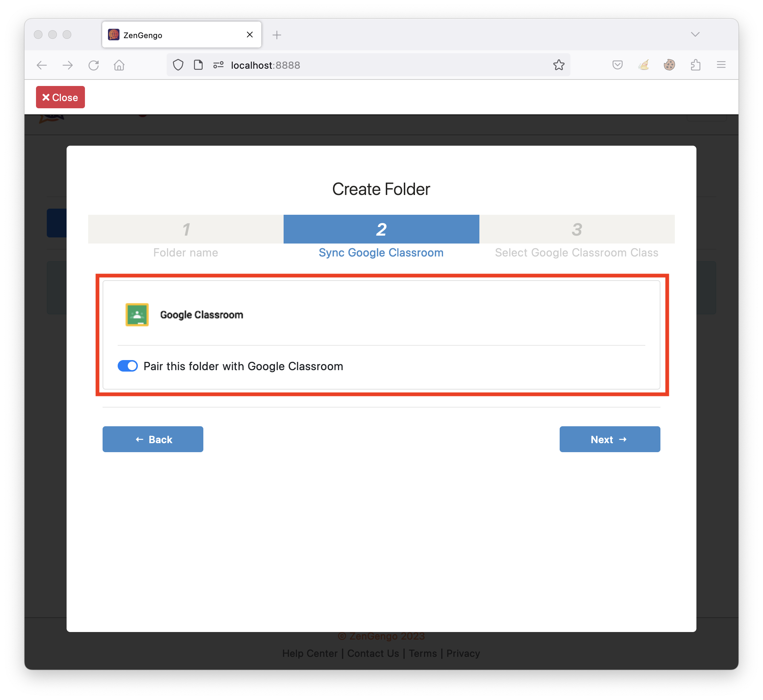Expand the list all tabs chevron
This screenshot has width=763, height=700.
point(695,35)
